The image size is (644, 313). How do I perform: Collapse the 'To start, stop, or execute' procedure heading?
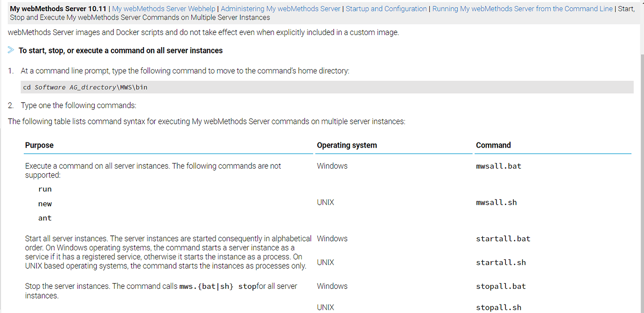point(120,50)
